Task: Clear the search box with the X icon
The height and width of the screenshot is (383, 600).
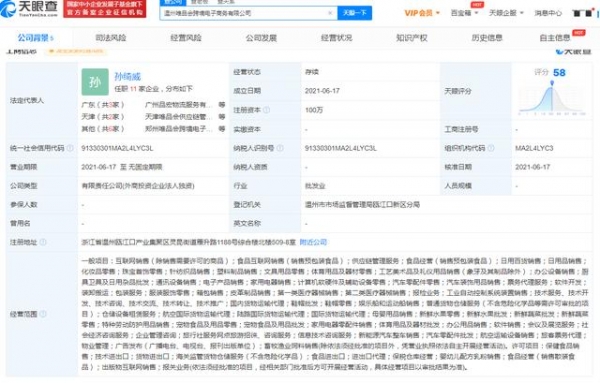Action: point(330,13)
